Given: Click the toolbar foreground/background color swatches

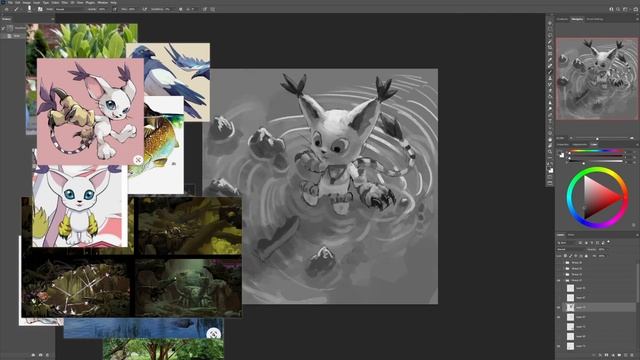Looking at the screenshot, I should coord(550,169).
